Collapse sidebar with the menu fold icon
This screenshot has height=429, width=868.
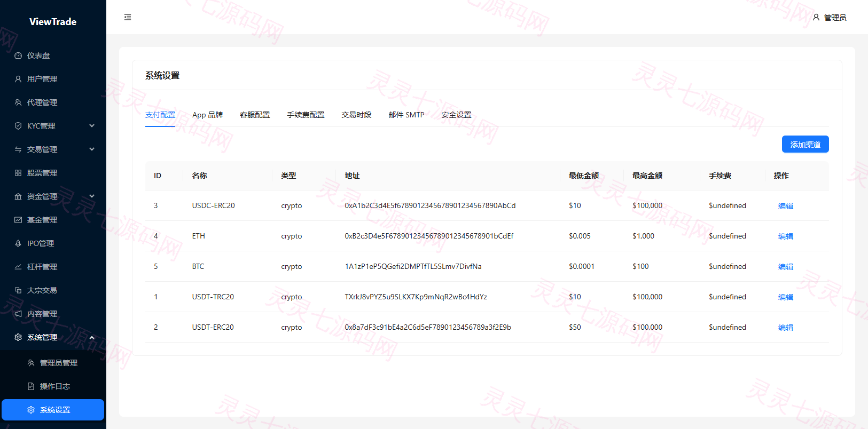pyautogui.click(x=128, y=17)
